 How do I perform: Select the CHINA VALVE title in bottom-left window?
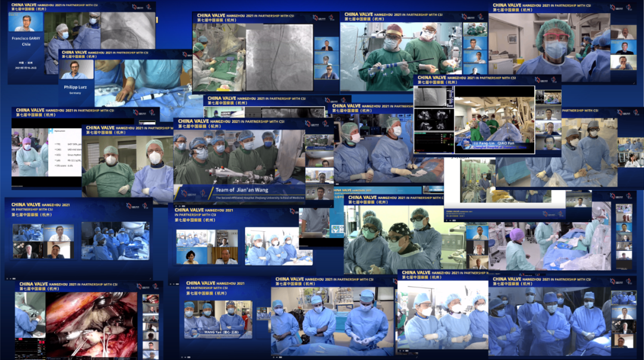point(42,284)
